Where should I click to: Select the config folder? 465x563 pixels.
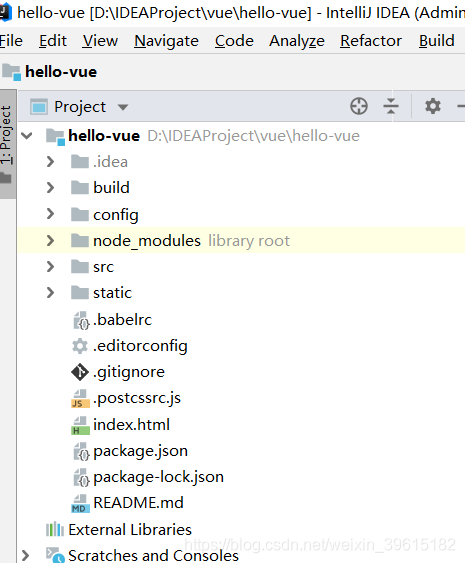point(116,215)
